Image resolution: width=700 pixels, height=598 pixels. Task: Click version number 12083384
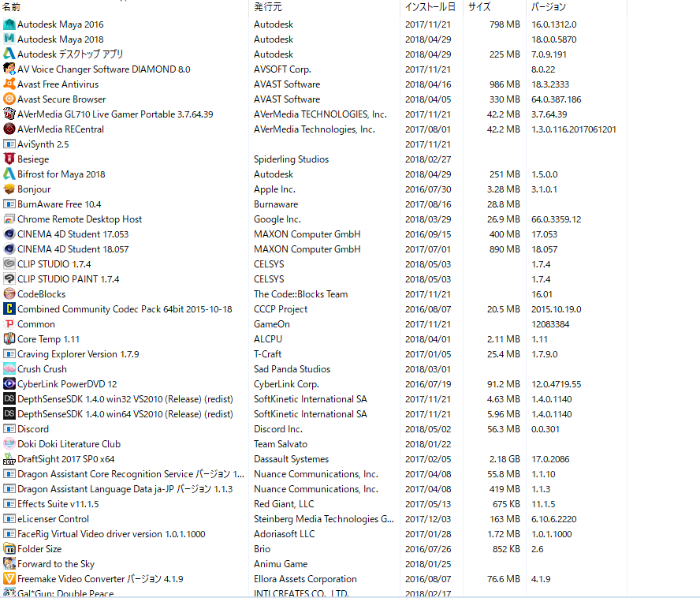pyautogui.click(x=550, y=324)
